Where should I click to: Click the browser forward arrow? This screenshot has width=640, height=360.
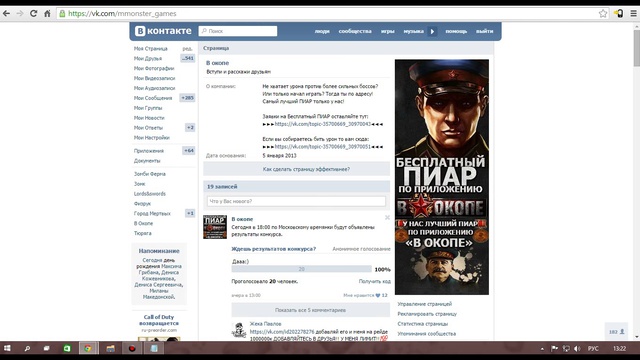[20, 13]
